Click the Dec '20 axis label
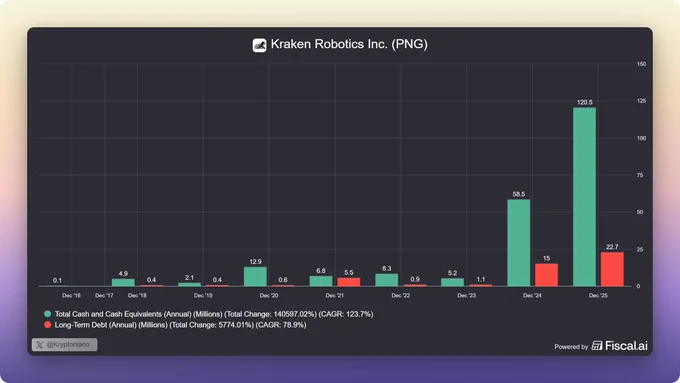Screen dimensions: 680x383 [x=269, y=295]
